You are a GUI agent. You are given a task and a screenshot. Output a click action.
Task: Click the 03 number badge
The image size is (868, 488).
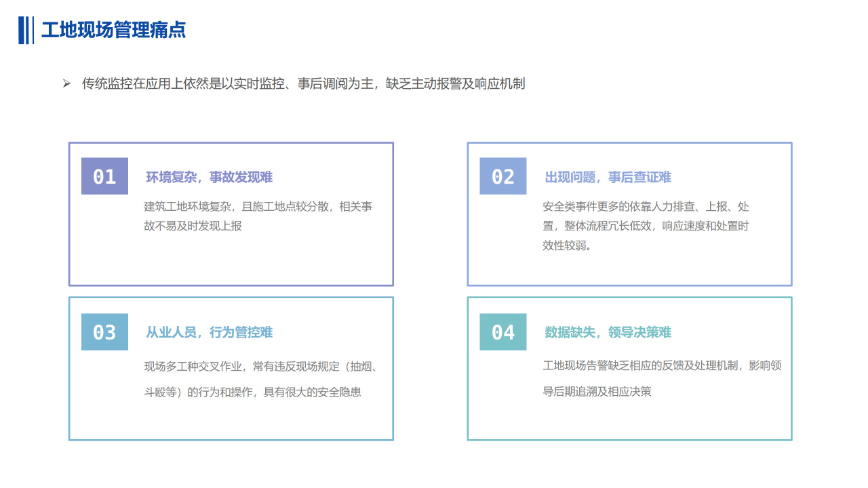104,332
